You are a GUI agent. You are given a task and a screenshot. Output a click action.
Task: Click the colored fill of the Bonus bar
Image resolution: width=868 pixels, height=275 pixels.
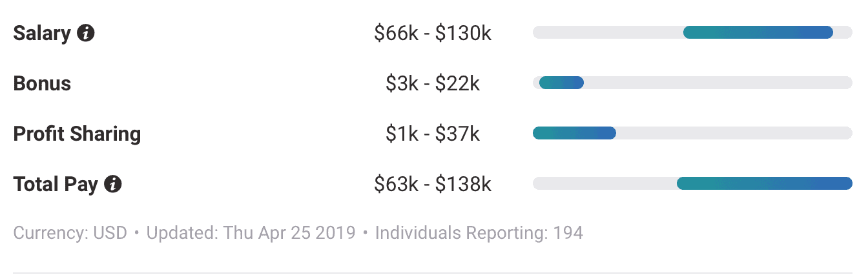coord(561,83)
